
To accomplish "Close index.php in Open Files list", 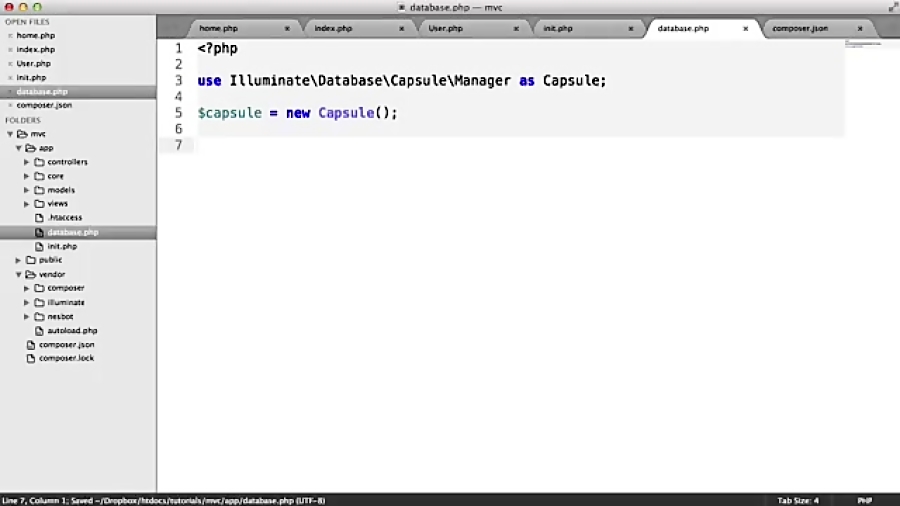I will [x=10, y=49].
